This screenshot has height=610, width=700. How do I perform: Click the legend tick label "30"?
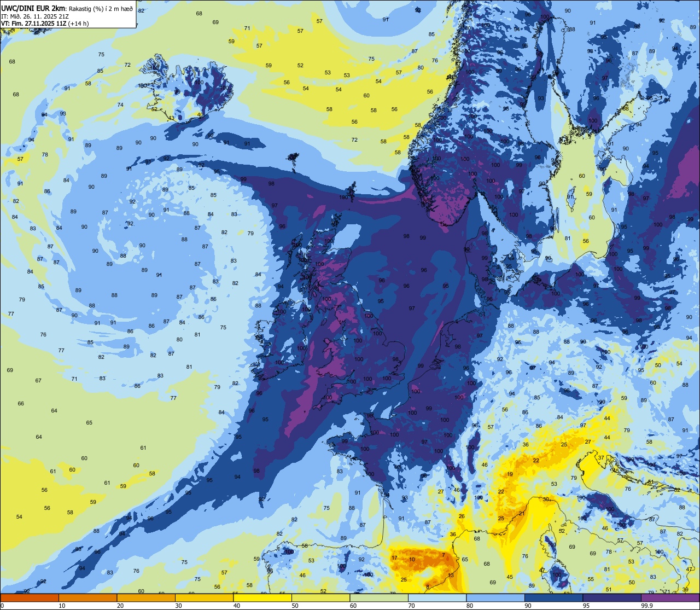[x=178, y=606]
